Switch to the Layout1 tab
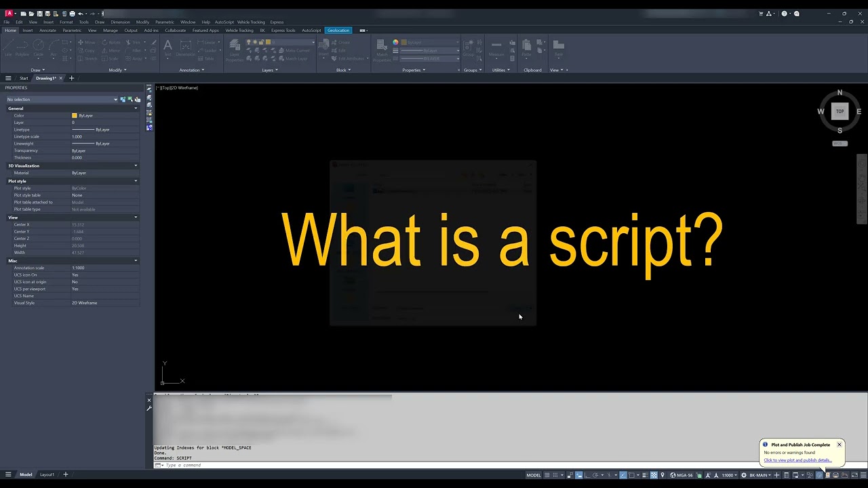Viewport: 868px width, 488px height. pyautogui.click(x=47, y=474)
